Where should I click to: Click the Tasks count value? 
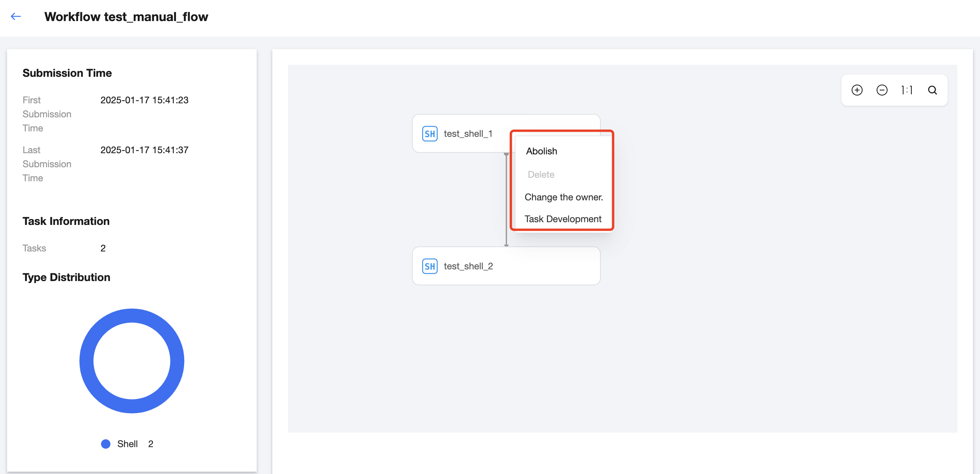[103, 248]
